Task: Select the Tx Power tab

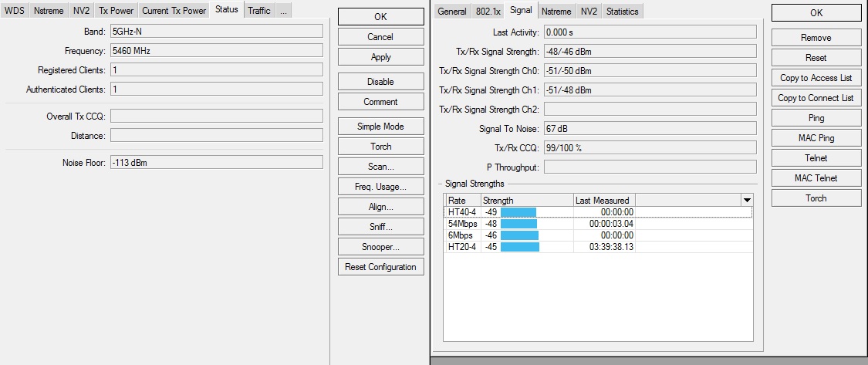Action: [117, 11]
